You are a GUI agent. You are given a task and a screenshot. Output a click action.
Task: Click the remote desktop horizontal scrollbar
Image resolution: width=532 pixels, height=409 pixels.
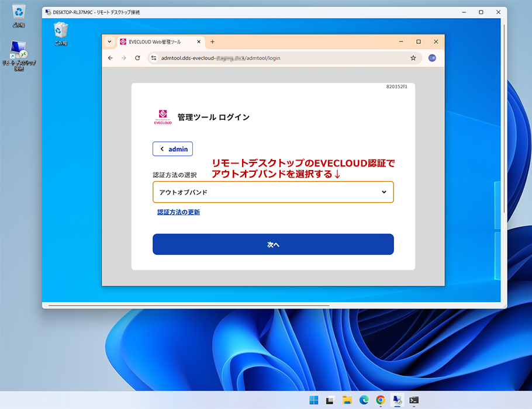coord(188,305)
